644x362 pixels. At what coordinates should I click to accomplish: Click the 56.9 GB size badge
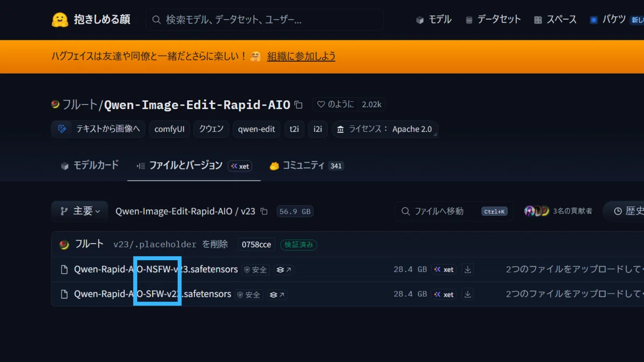(x=295, y=211)
